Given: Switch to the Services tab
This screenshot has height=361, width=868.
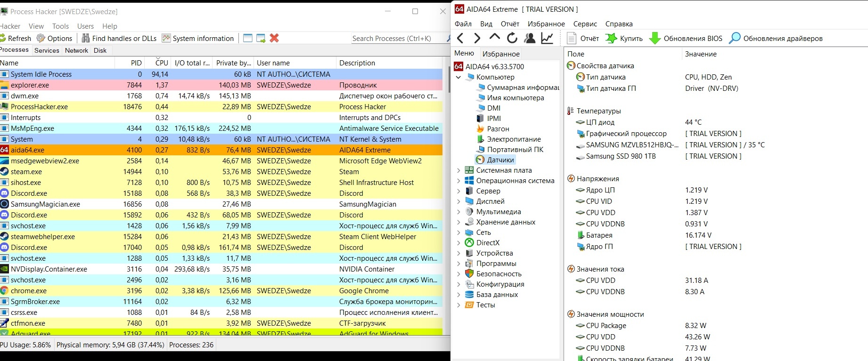Looking at the screenshot, I should pyautogui.click(x=47, y=50).
